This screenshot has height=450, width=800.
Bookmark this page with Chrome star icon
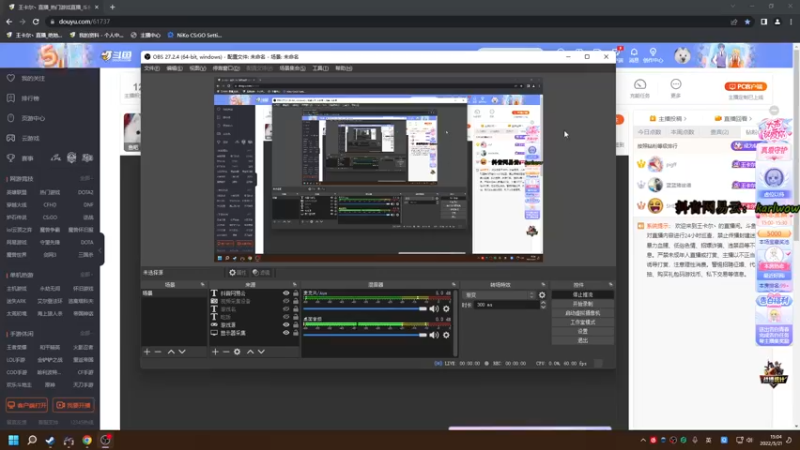(747, 22)
